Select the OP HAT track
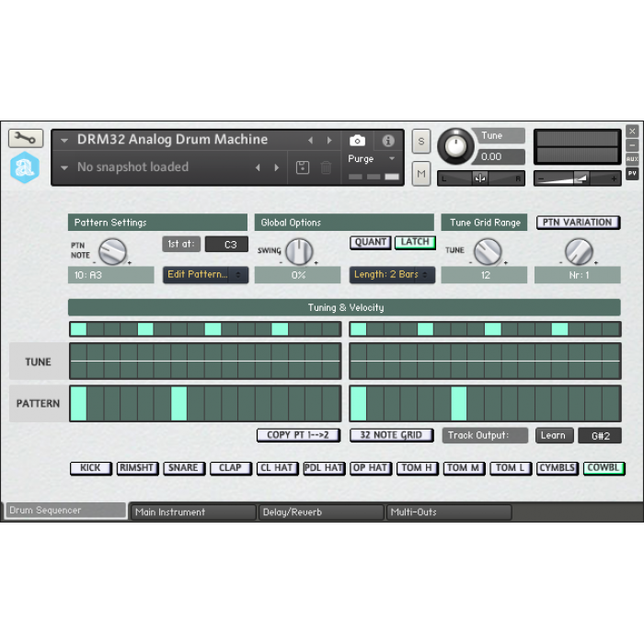Screen dimensions: 644x644 coord(371,468)
